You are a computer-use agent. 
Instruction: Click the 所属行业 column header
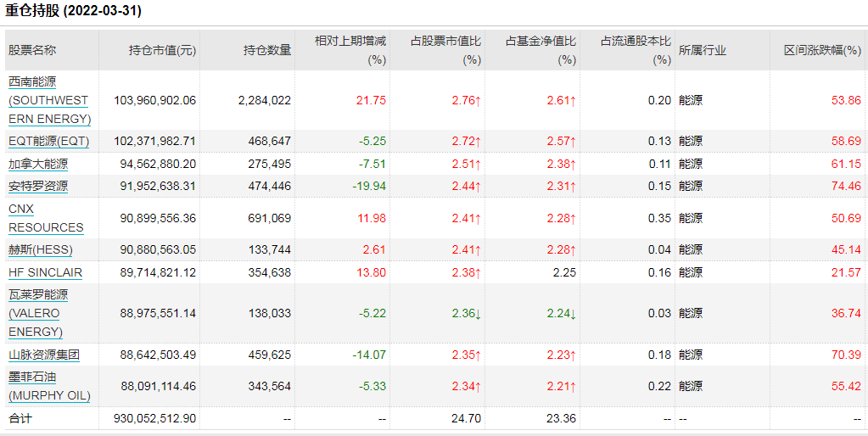pyautogui.click(x=703, y=50)
